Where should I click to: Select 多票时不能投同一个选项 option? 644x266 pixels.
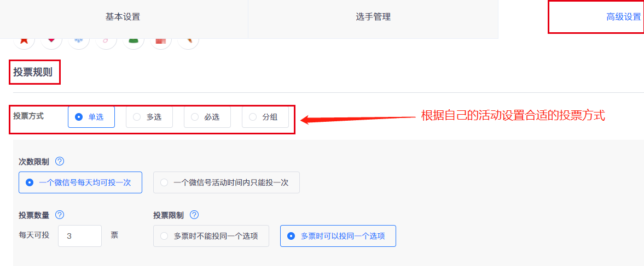tap(211, 236)
